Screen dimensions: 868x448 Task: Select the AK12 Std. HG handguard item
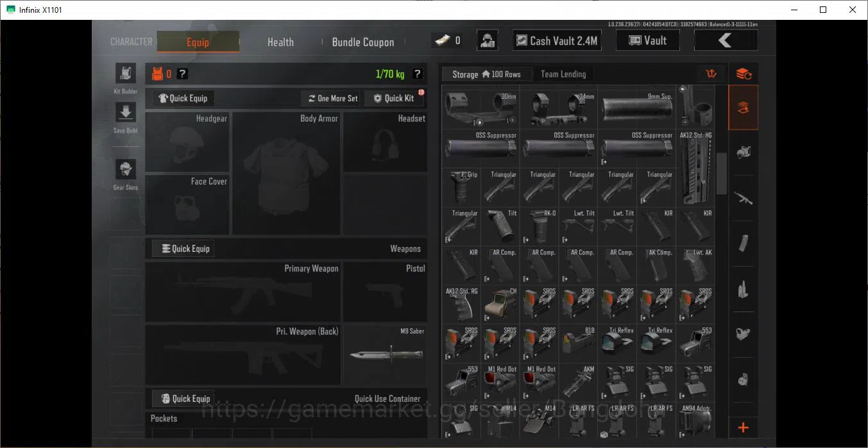[x=695, y=169]
